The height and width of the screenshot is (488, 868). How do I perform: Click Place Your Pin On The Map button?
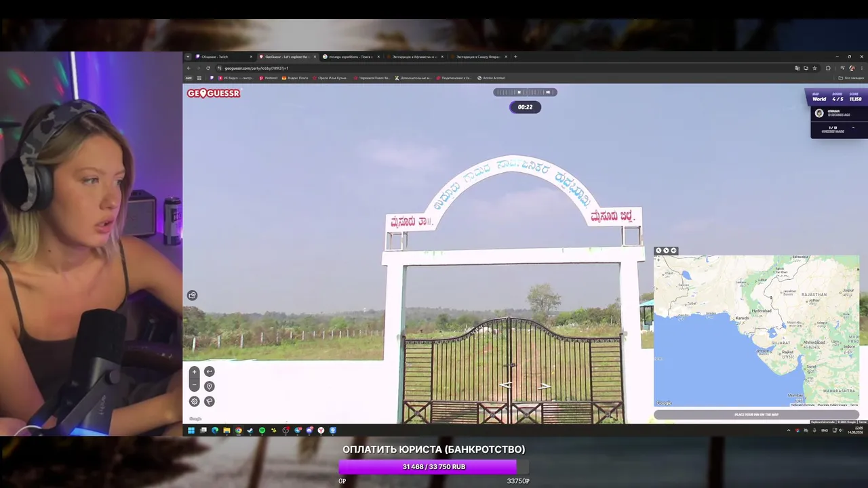coord(756,415)
